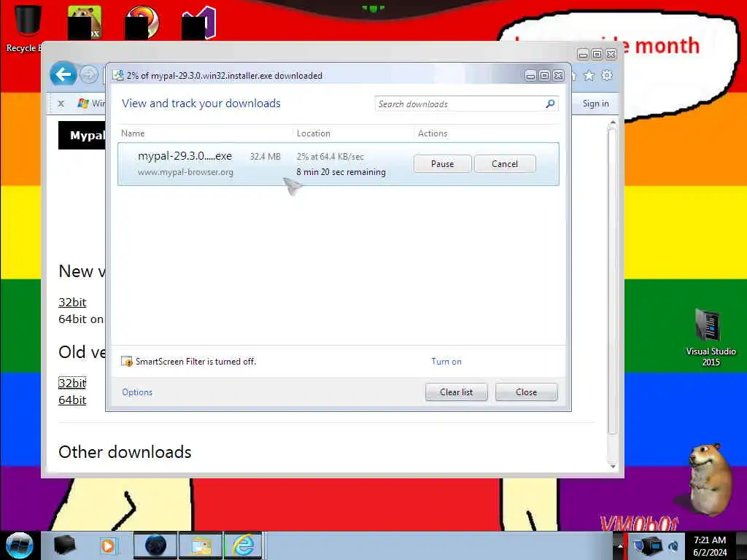
Task: Show hidden tray icons arrow
Action: (x=619, y=545)
